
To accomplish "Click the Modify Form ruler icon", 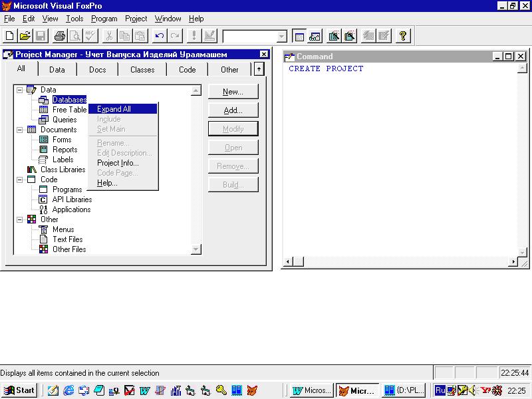I will [209, 36].
